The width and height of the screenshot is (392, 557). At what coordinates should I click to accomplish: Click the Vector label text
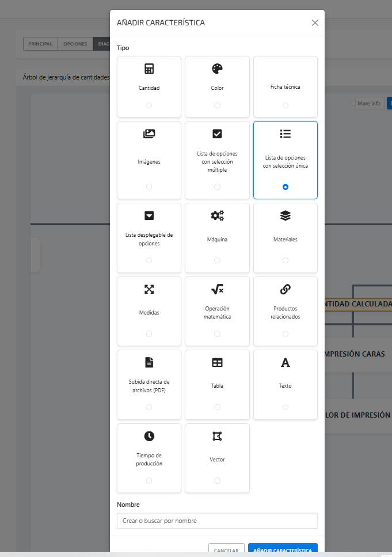tap(218, 459)
